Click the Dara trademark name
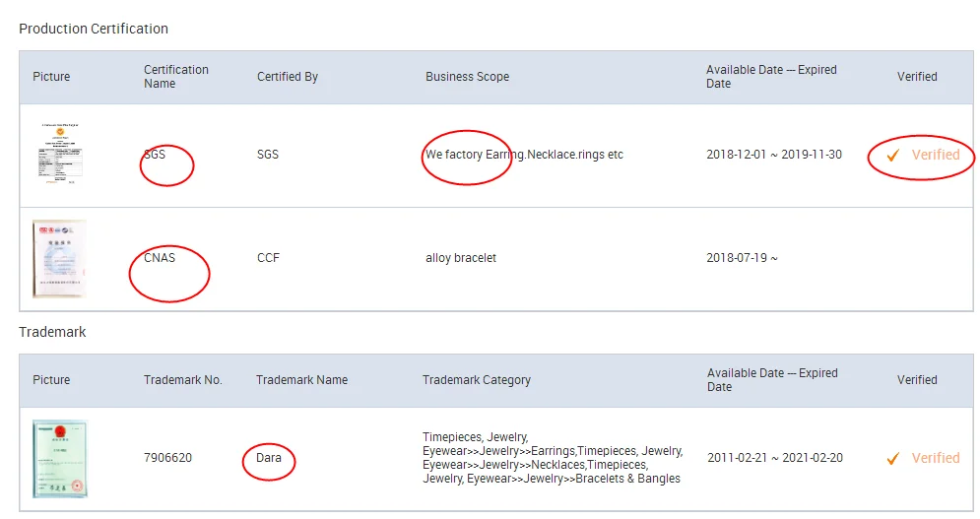980x519 pixels. click(x=269, y=458)
